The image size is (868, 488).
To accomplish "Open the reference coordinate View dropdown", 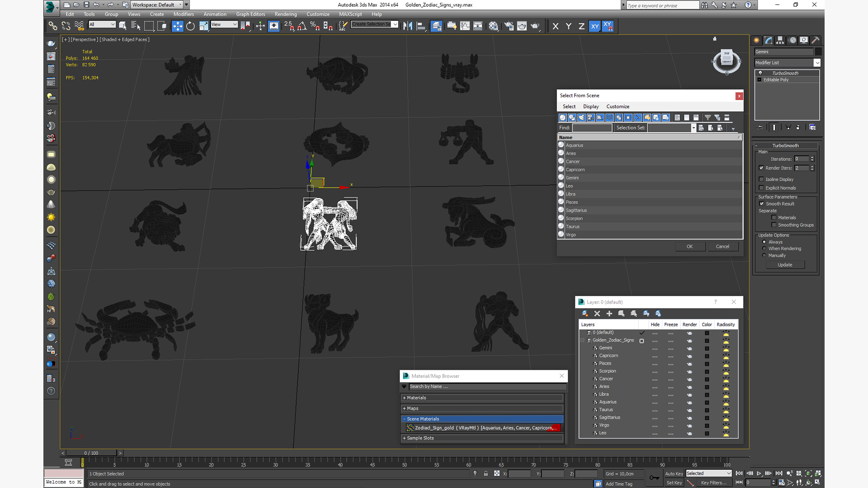I will (x=235, y=24).
